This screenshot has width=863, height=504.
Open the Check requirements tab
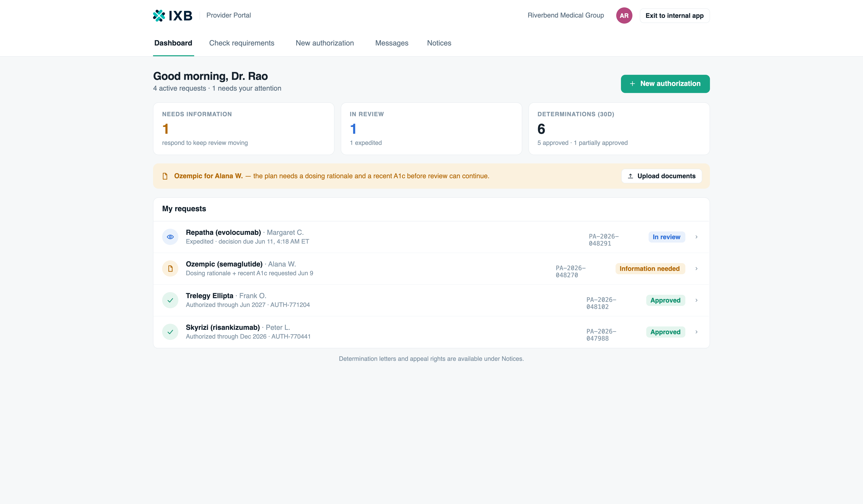pos(242,43)
